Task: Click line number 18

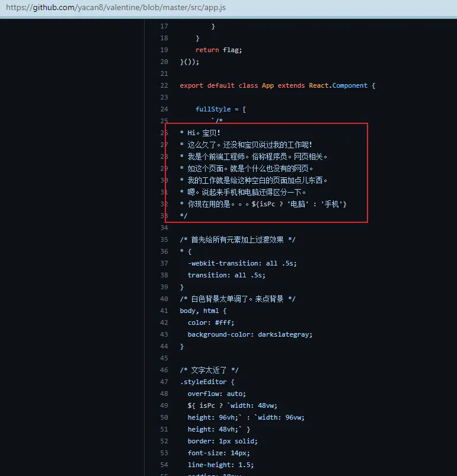Action: (164, 39)
